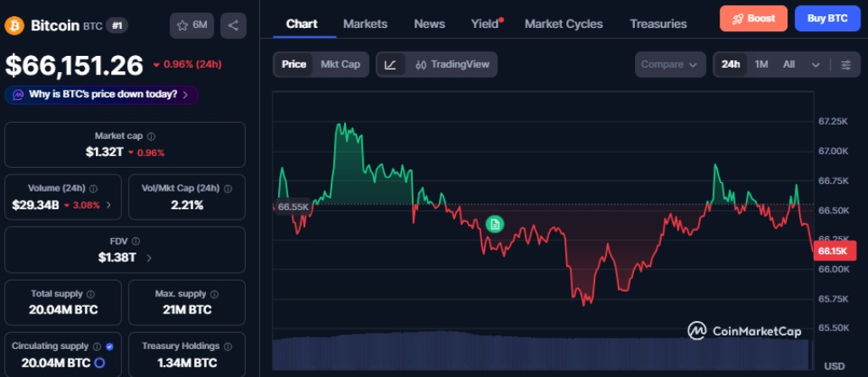Expand FDV details chevron
This screenshot has width=868, height=377.
pos(149,258)
